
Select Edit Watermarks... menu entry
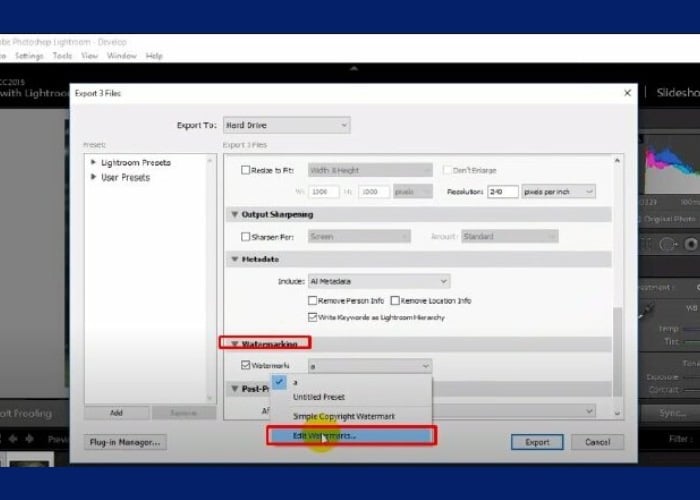click(x=351, y=435)
